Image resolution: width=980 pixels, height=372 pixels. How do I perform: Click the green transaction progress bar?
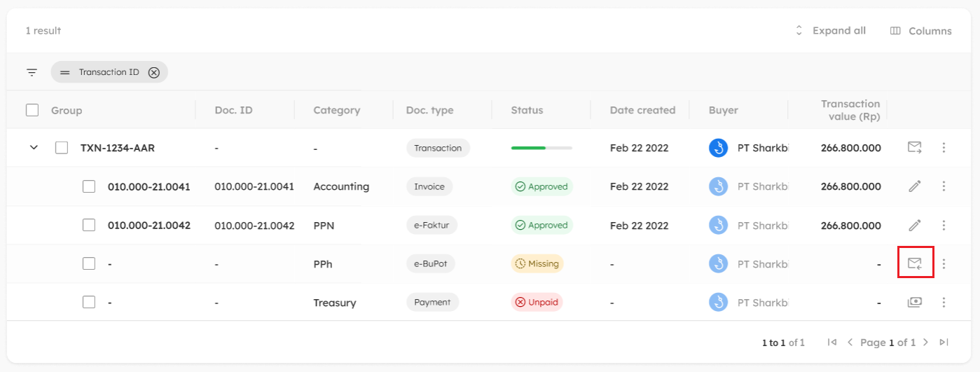coord(541,148)
